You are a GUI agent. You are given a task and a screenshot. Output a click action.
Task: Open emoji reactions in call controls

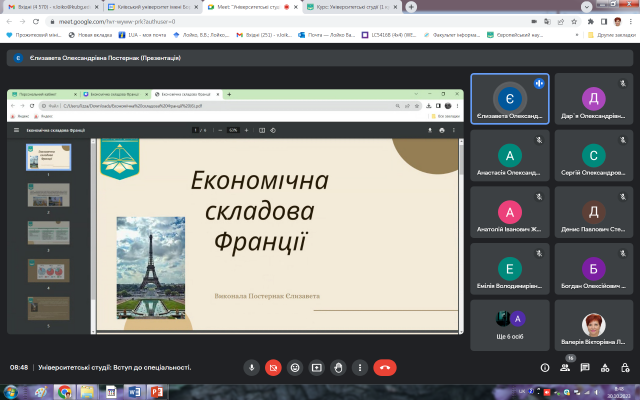(x=295, y=367)
